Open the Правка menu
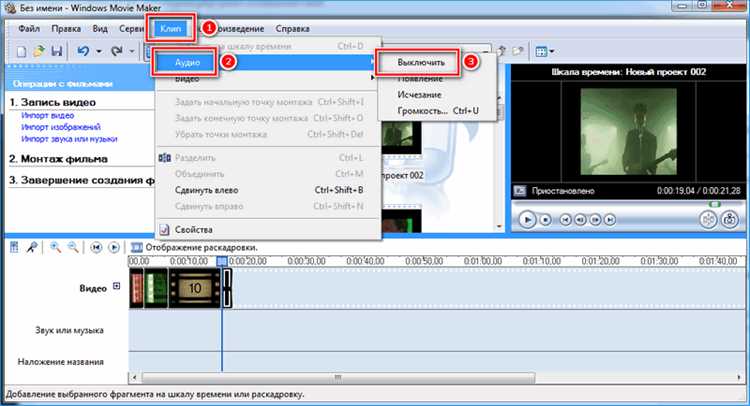The height and width of the screenshot is (406, 750). (x=66, y=29)
